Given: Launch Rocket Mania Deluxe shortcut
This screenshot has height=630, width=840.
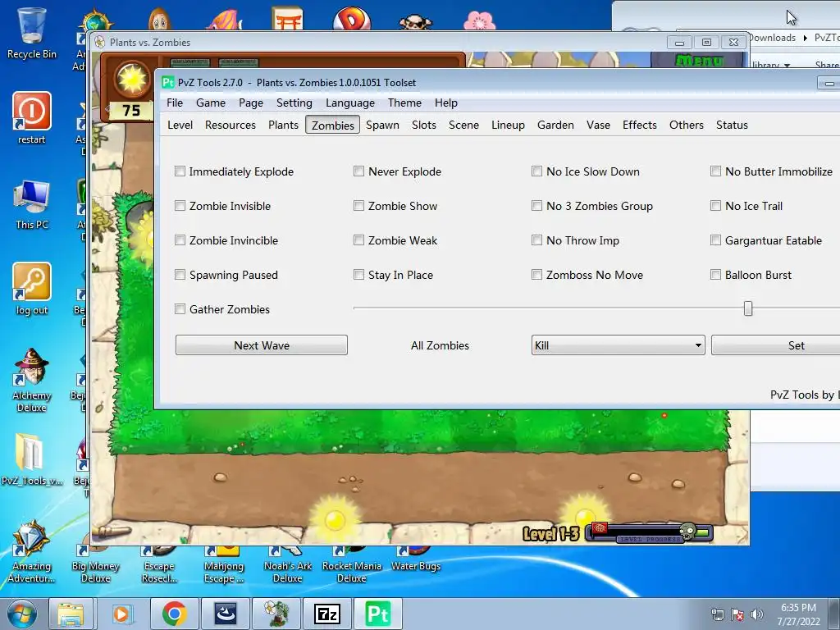Looking at the screenshot, I should point(351,564).
